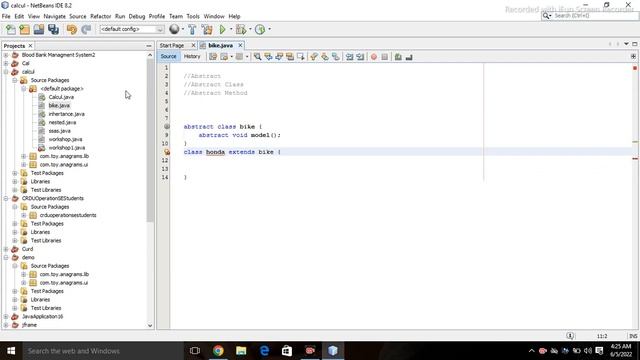Click the Undo toolbar icon
Screen dimensions: 640x360
pos(71,29)
